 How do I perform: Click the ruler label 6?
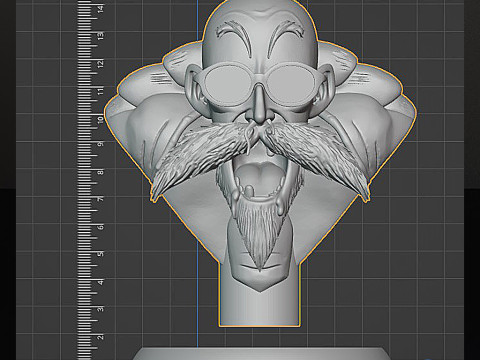tap(101, 227)
